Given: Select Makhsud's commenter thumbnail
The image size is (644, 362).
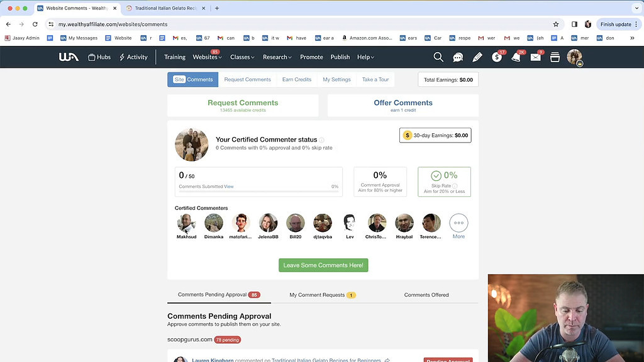Looking at the screenshot, I should (186, 223).
